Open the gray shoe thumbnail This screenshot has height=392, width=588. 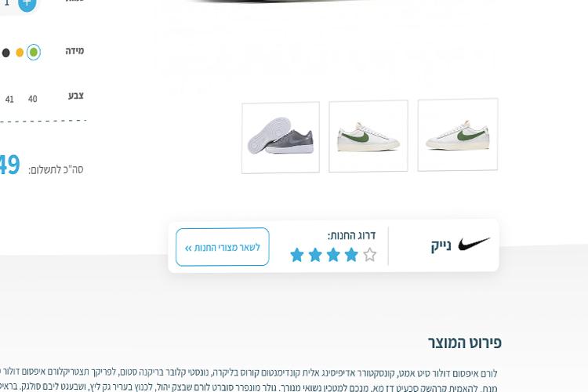coord(281,138)
